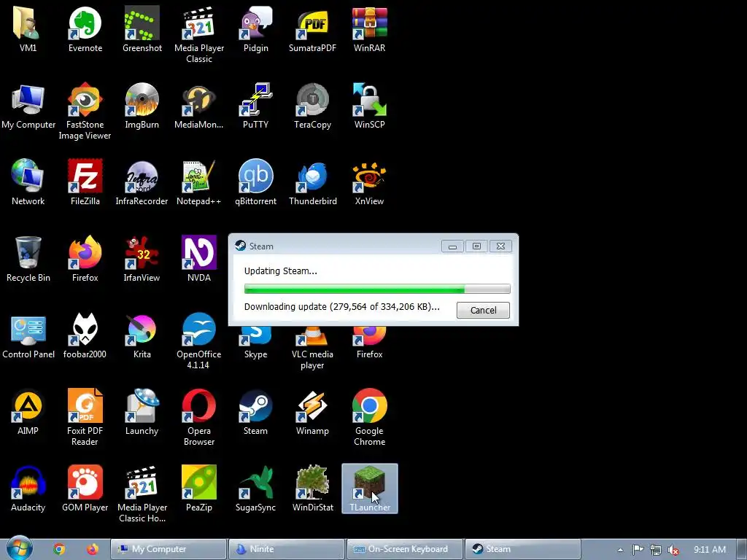
Task: Select the Krita desktop icon
Action: pyautogui.click(x=142, y=336)
